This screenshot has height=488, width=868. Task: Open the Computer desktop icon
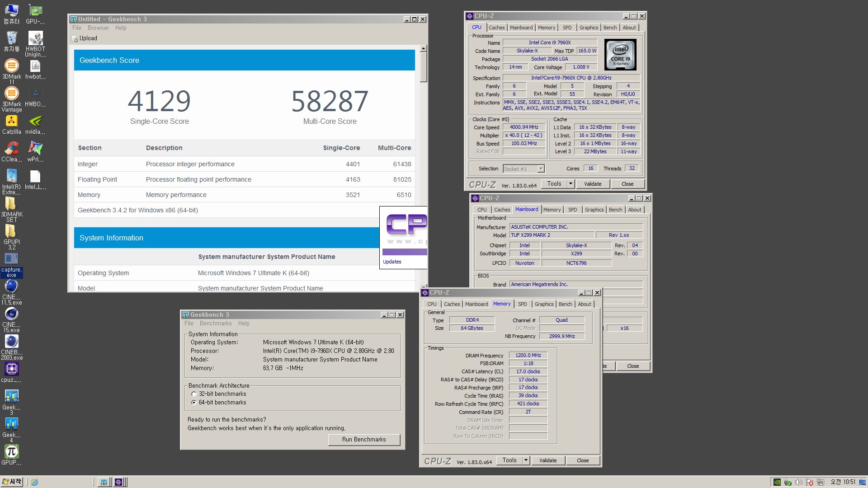coord(11,14)
